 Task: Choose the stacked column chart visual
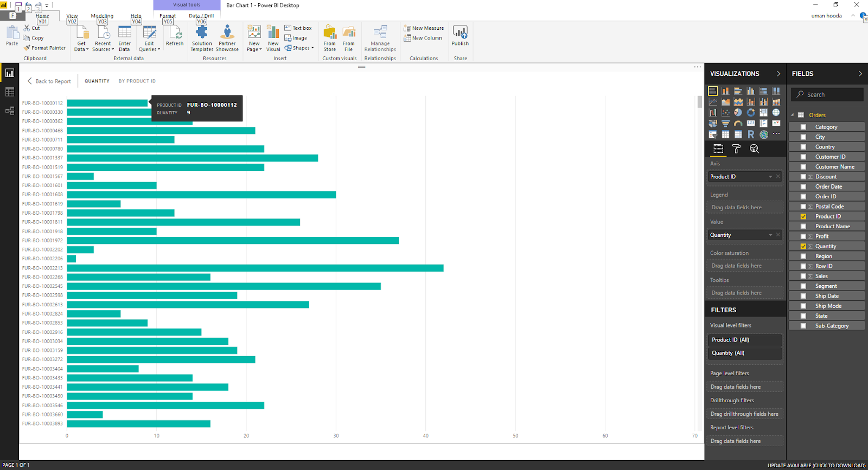(725, 91)
